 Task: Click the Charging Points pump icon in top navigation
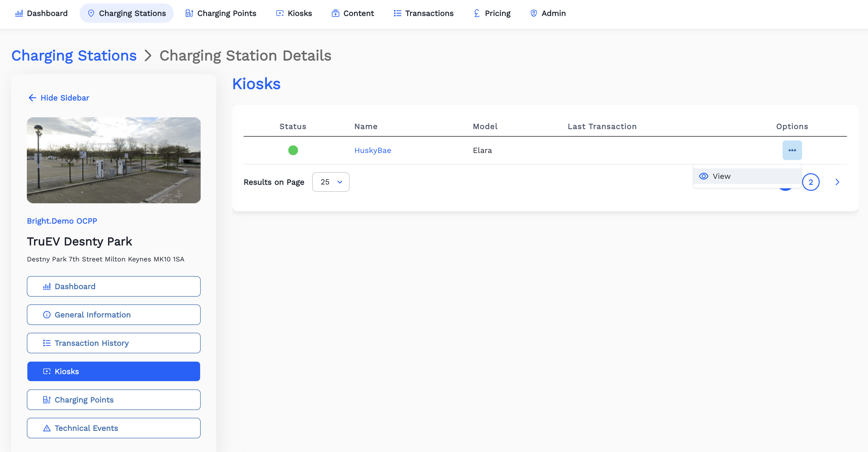coord(189,13)
